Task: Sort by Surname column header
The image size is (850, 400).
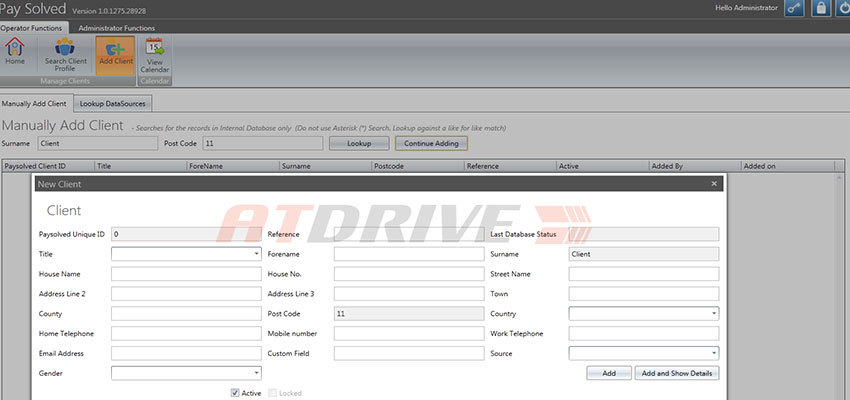Action: 325,166
